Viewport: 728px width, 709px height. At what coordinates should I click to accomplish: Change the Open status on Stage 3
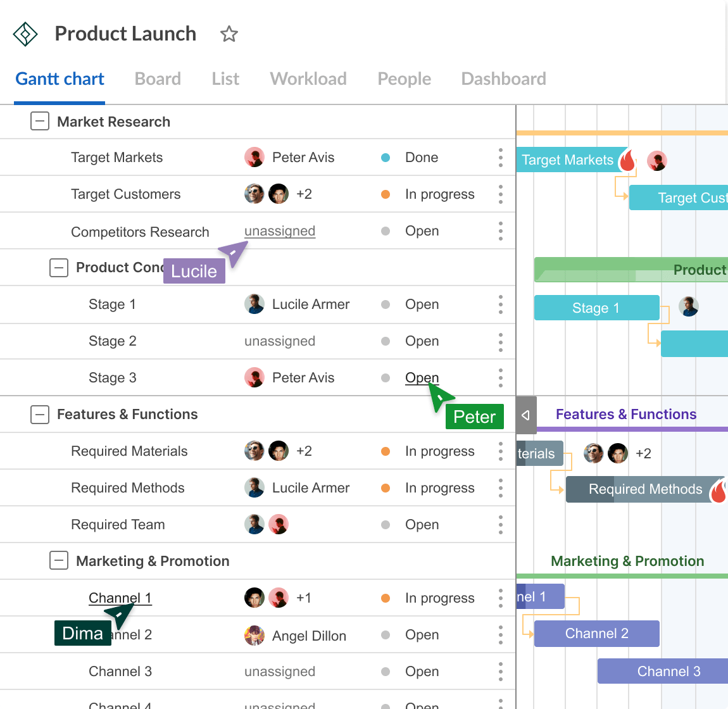tap(422, 377)
